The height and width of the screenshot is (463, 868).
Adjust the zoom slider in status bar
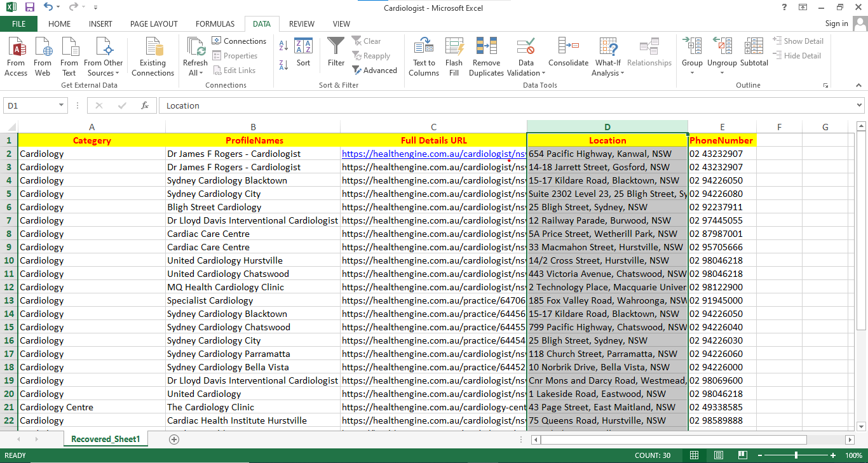[796, 455]
